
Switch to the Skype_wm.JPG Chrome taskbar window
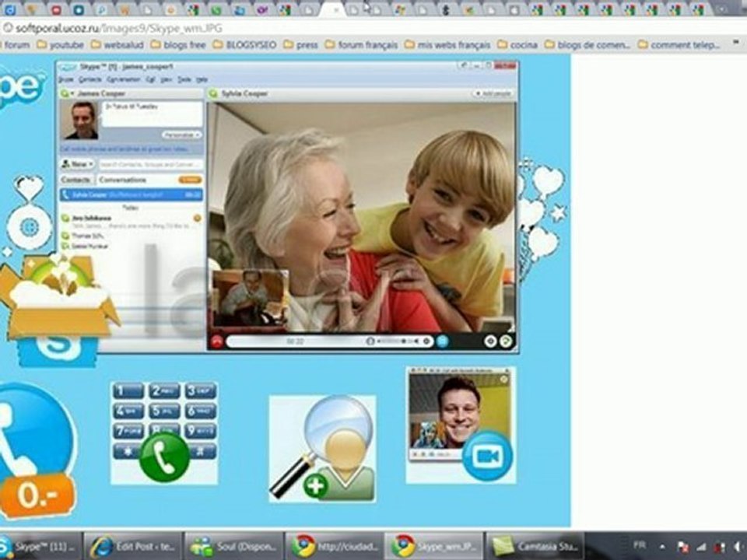click(x=434, y=546)
